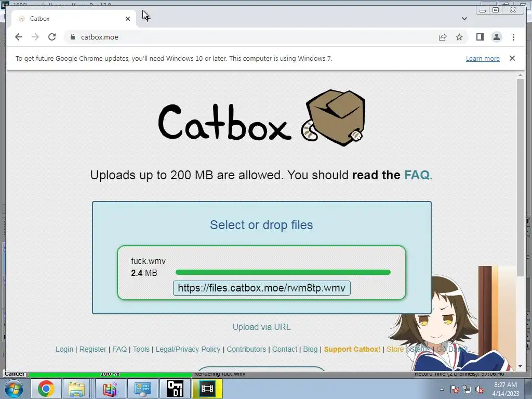Click Upload via URL
The image size is (532, 399).
point(261,327)
